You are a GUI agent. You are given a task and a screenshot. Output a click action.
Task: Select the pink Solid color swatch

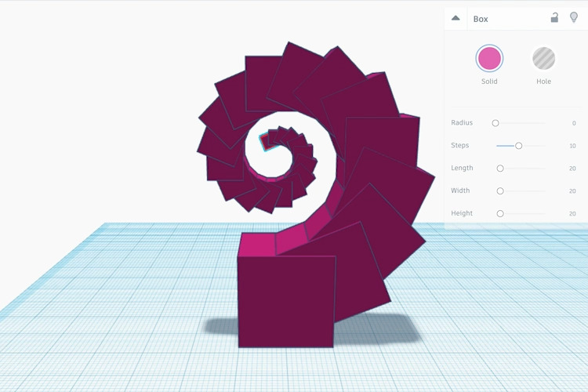point(489,58)
